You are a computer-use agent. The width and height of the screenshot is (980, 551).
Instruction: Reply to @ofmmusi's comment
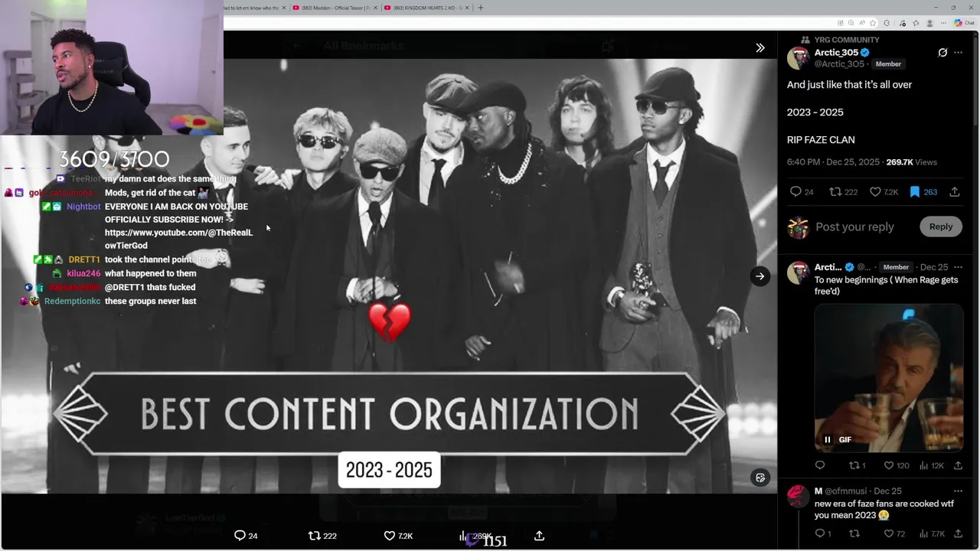pyautogui.click(x=822, y=533)
